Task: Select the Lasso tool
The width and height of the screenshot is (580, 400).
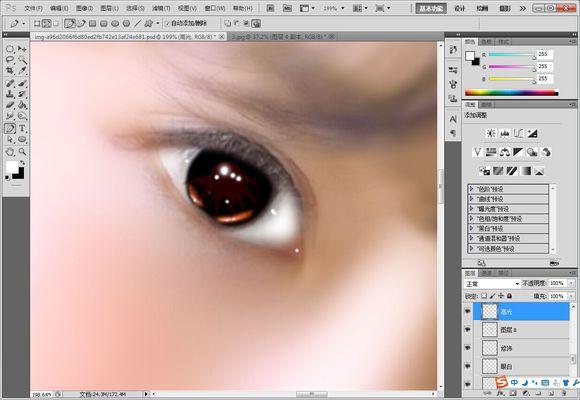Action: point(10,59)
